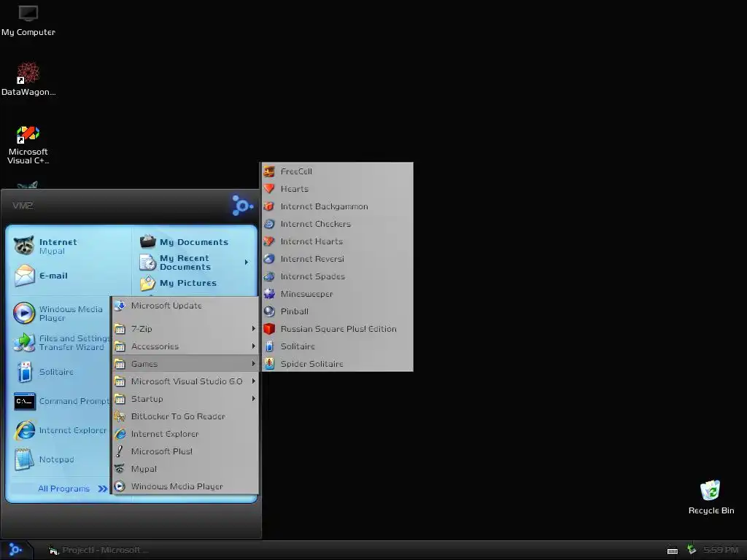This screenshot has height=560, width=747.
Task: Open Hearts game entry
Action: click(337, 189)
